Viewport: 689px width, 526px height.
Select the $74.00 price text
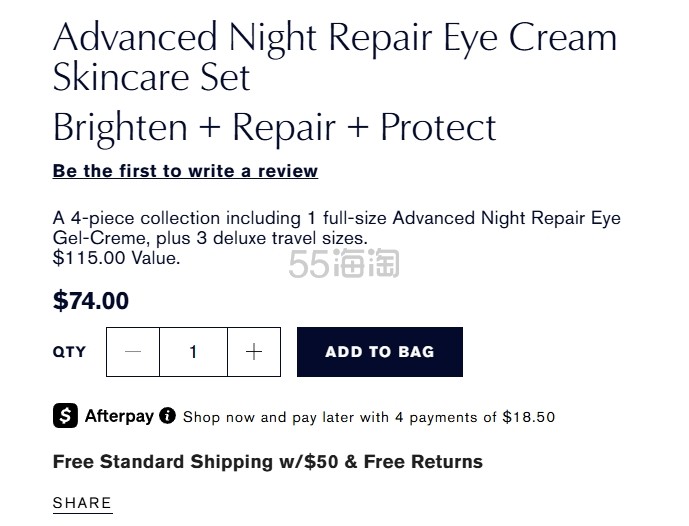point(91,301)
